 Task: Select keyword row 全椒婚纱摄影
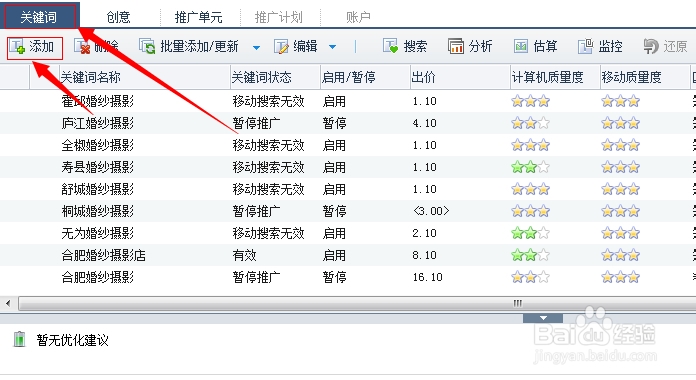pyautogui.click(x=348, y=145)
